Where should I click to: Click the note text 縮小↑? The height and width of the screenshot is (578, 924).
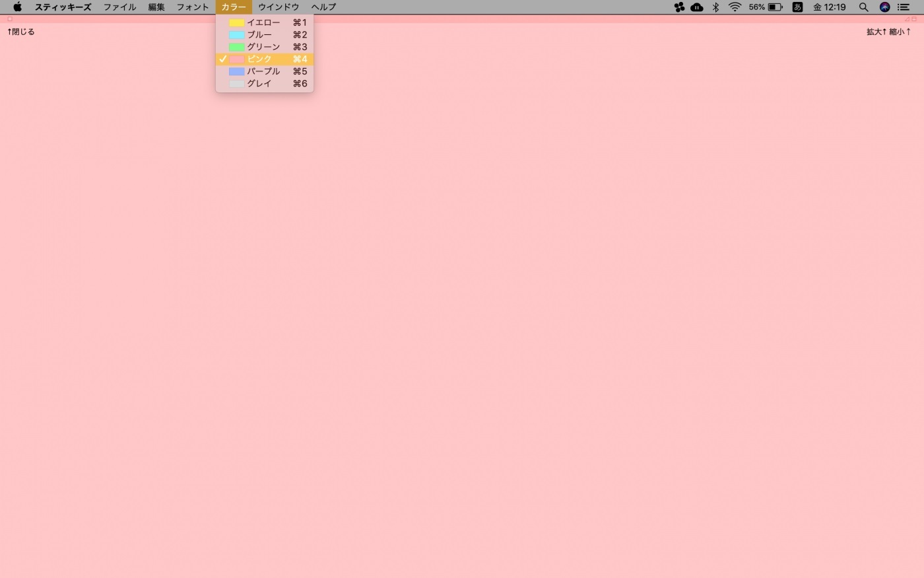point(900,32)
